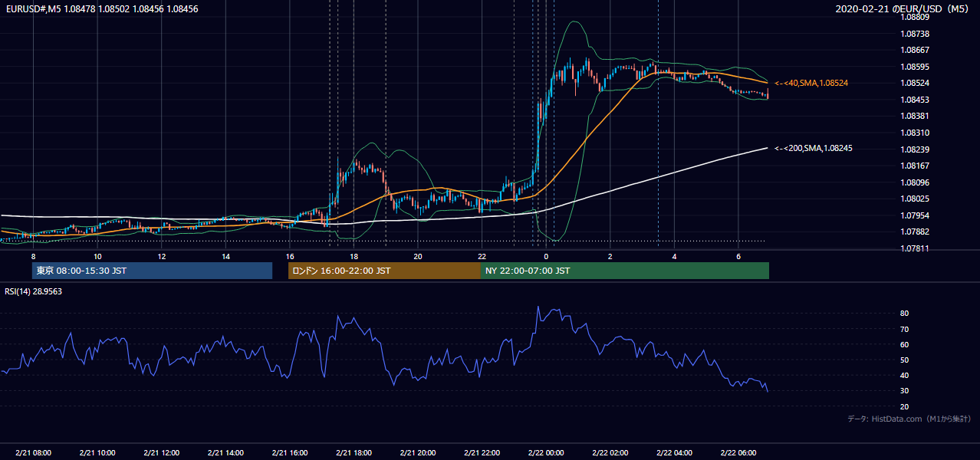Click price axis label 1.08025
This screenshot has height=460, width=980.
(x=916, y=199)
